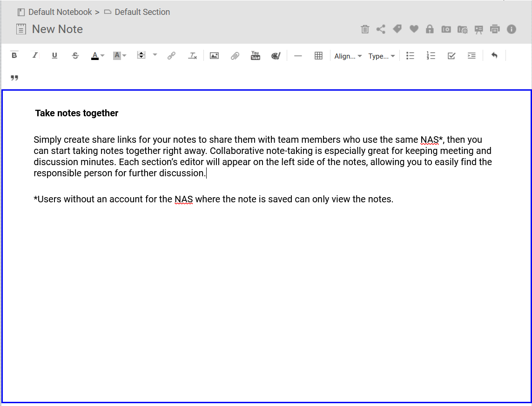The width and height of the screenshot is (532, 406).
Task: Open the dropdown arrow beside the line height icon
Action: click(155, 54)
